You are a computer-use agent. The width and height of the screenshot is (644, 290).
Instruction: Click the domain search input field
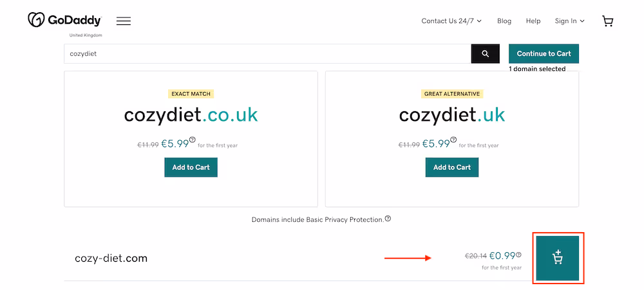point(267,54)
